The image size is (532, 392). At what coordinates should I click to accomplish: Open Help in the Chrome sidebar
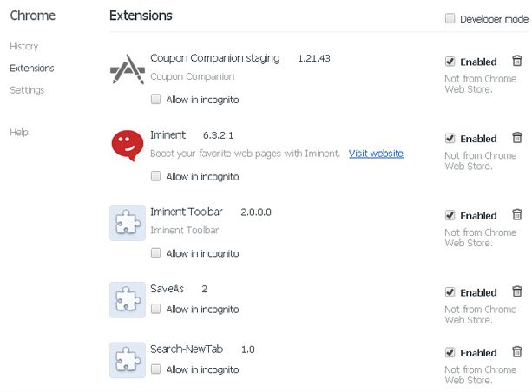(19, 132)
